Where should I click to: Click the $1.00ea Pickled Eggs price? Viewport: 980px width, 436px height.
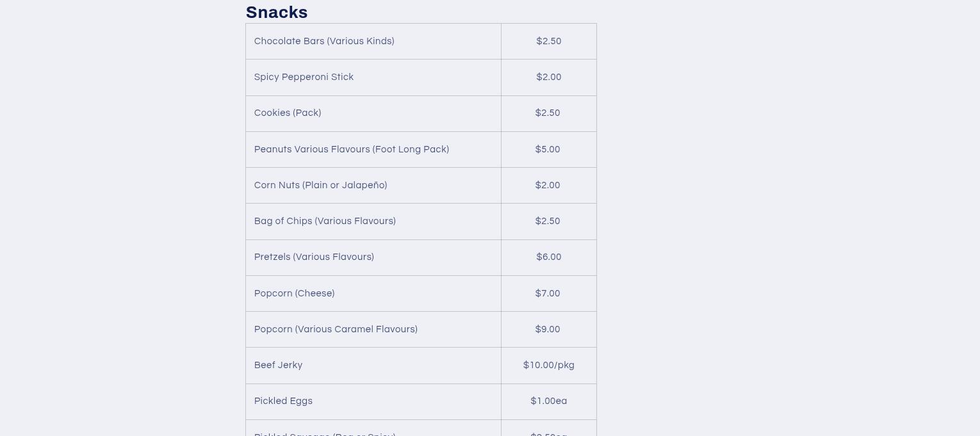[x=548, y=401]
